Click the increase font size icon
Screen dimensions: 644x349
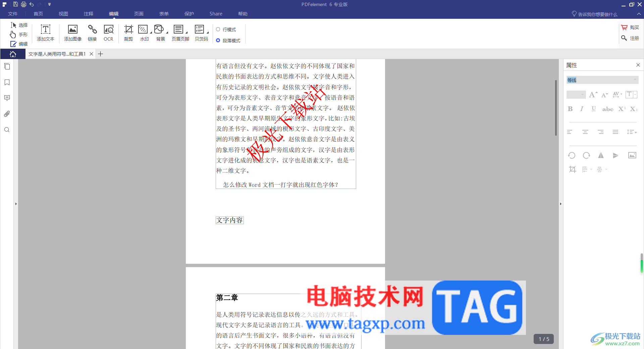pyautogui.click(x=593, y=95)
